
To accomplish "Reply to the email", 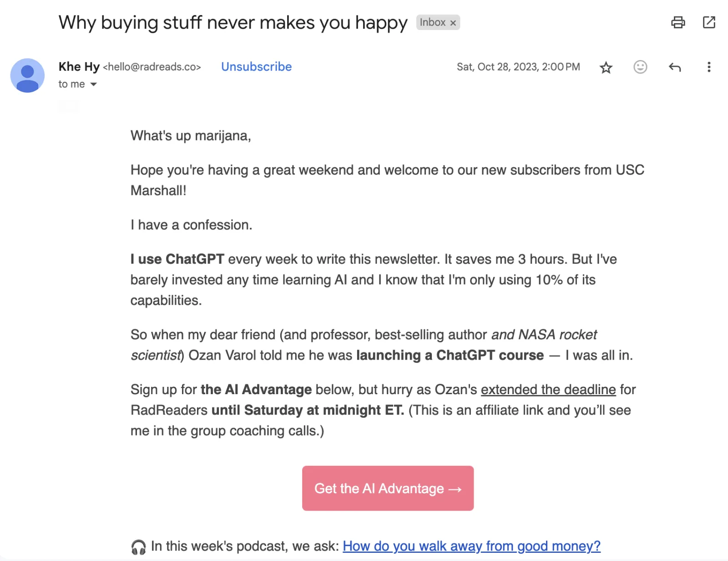I will coord(675,68).
